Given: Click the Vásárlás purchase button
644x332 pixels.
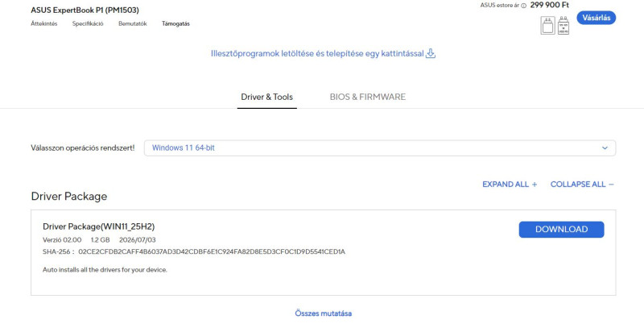Looking at the screenshot, I should pyautogui.click(x=597, y=18).
